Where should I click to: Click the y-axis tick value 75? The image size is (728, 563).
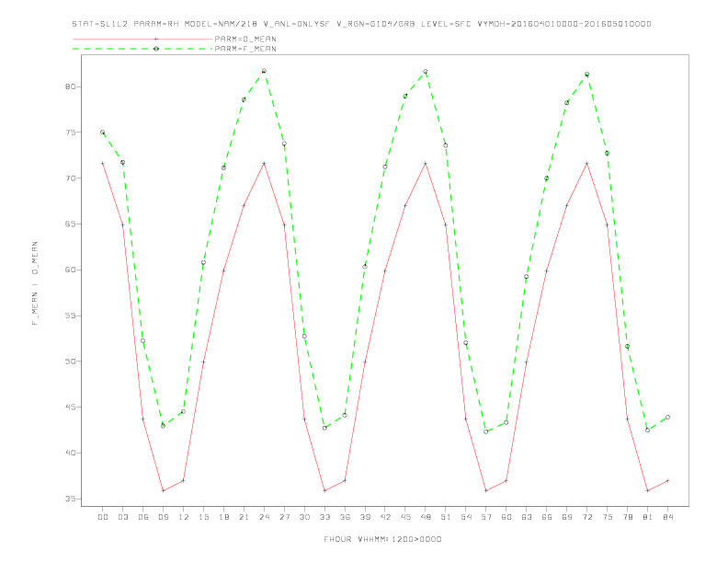coord(70,132)
